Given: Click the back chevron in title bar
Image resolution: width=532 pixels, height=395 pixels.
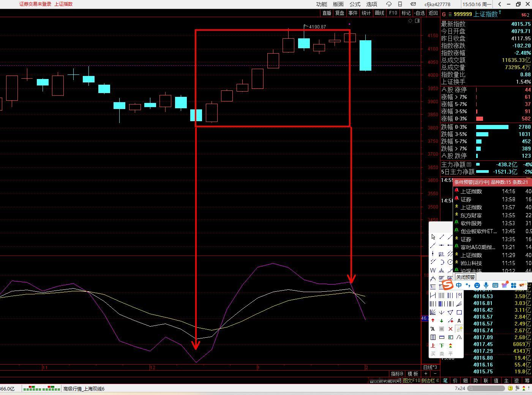Looking at the screenshot, I should (500, 4).
